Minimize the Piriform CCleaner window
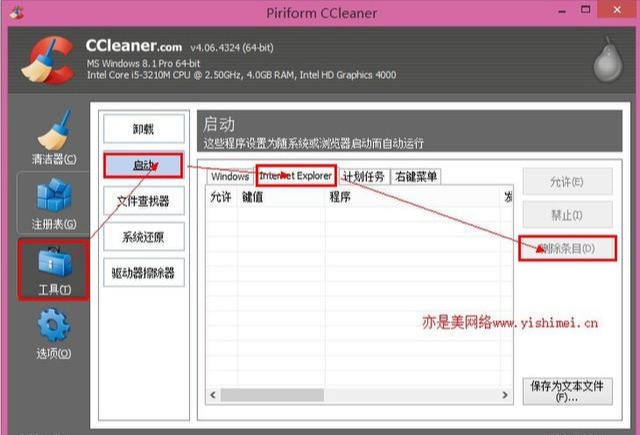The image size is (640, 435). (562, 11)
